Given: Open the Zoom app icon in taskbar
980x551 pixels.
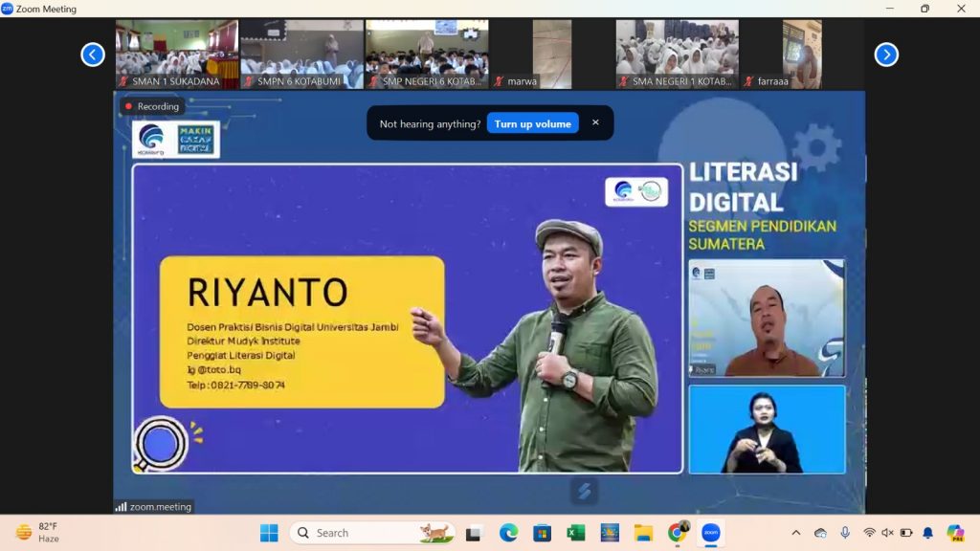Looking at the screenshot, I should [710, 533].
